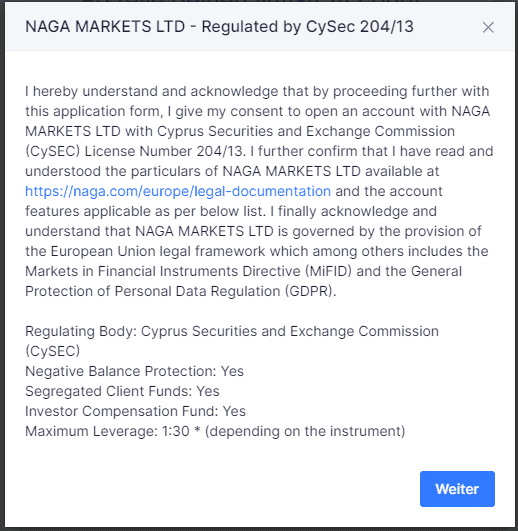The height and width of the screenshot is (531, 518).
Task: Click '(depending on the instrument)' text
Action: pos(305,431)
